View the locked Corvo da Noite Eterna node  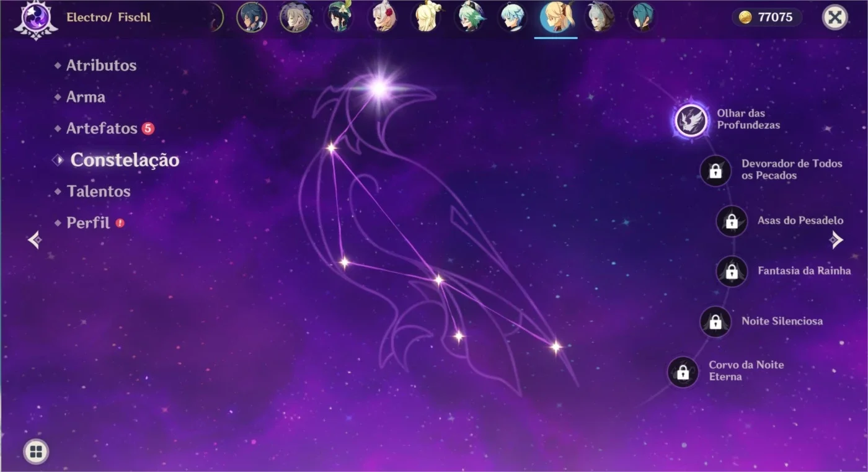point(683,372)
